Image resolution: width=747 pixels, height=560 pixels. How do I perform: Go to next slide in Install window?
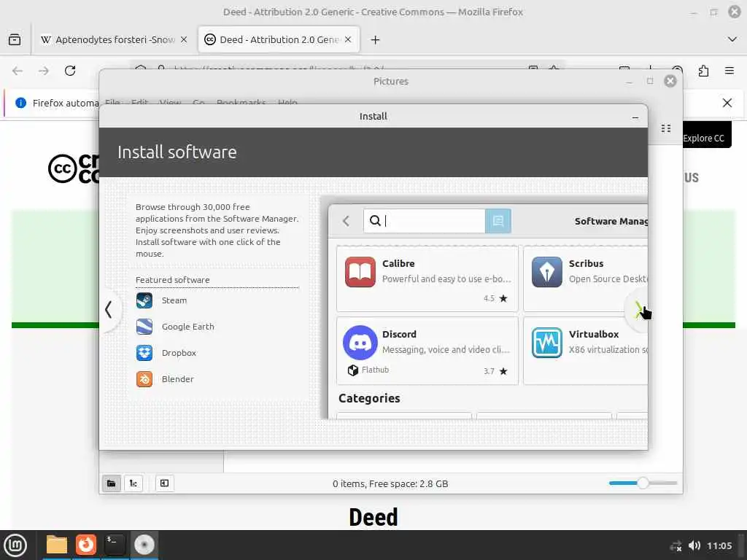[x=638, y=310]
